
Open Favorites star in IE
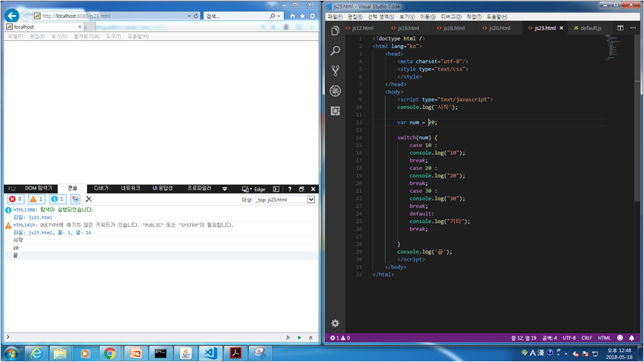[x=303, y=16]
